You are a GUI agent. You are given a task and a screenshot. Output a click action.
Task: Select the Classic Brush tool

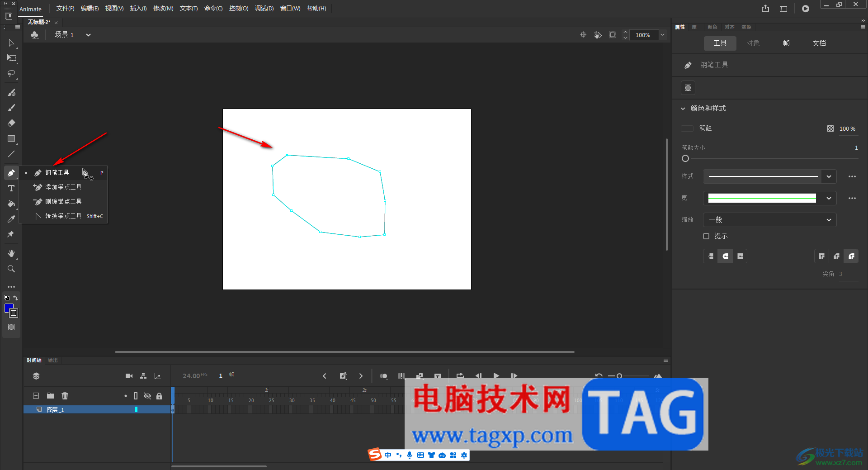(11, 108)
